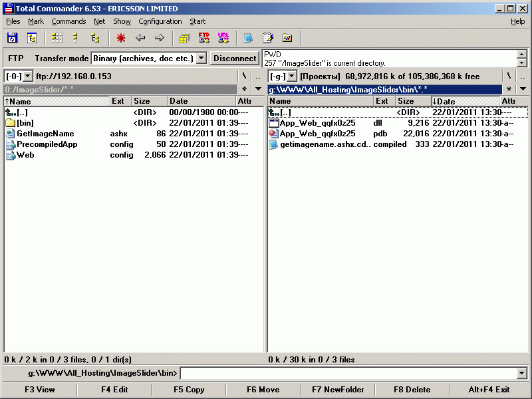The height and width of the screenshot is (399, 532).
Task: Open the left panel directory hotlist asterisk
Action: click(244, 89)
